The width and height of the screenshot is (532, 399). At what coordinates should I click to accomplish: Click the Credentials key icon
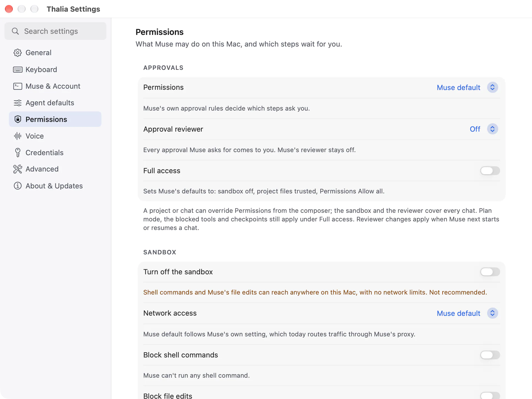point(17,153)
